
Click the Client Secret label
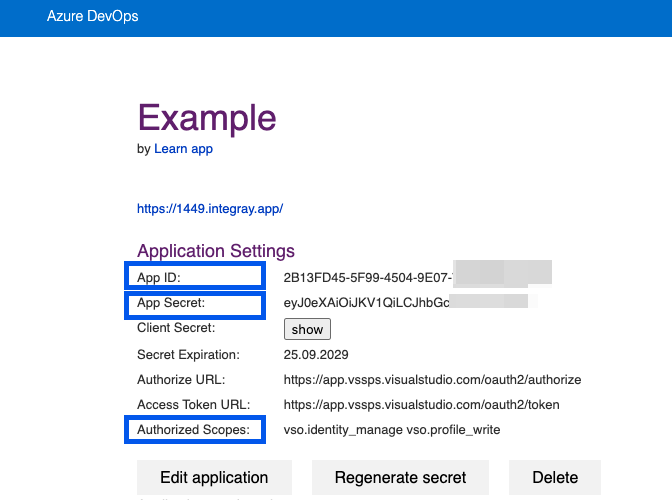point(176,327)
